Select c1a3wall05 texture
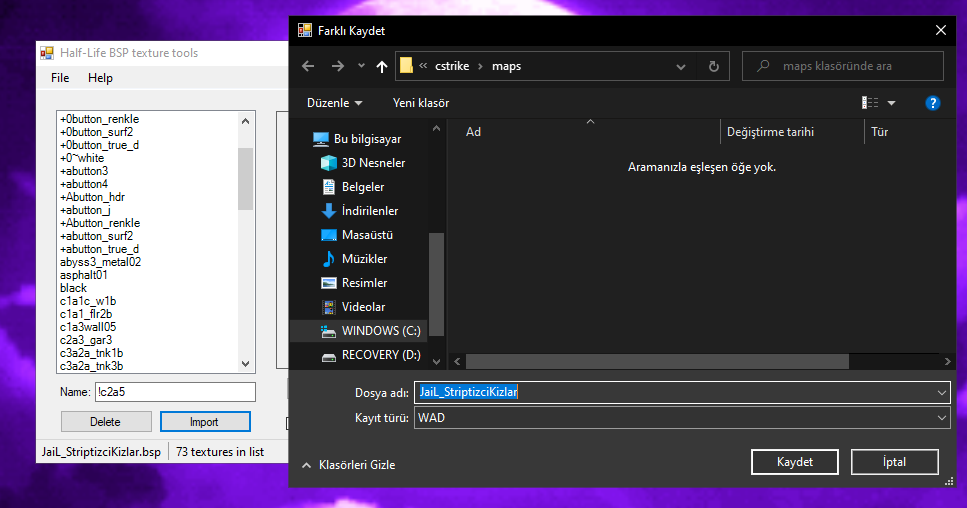 88,327
